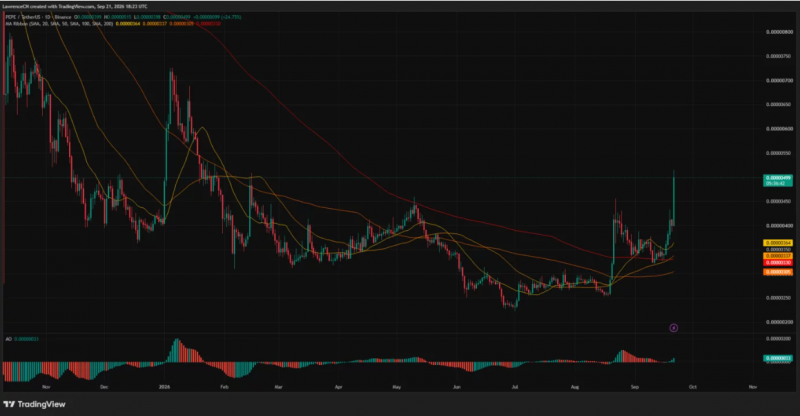Image resolution: width=800 pixels, height=416 pixels.
Task: Click the green AO value tag on right
Action: (778, 358)
